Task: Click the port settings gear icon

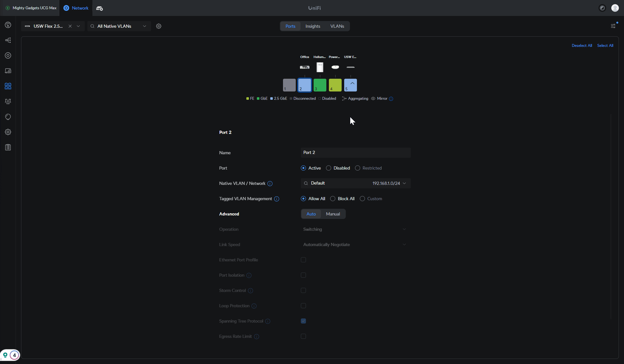Action: 159,26
